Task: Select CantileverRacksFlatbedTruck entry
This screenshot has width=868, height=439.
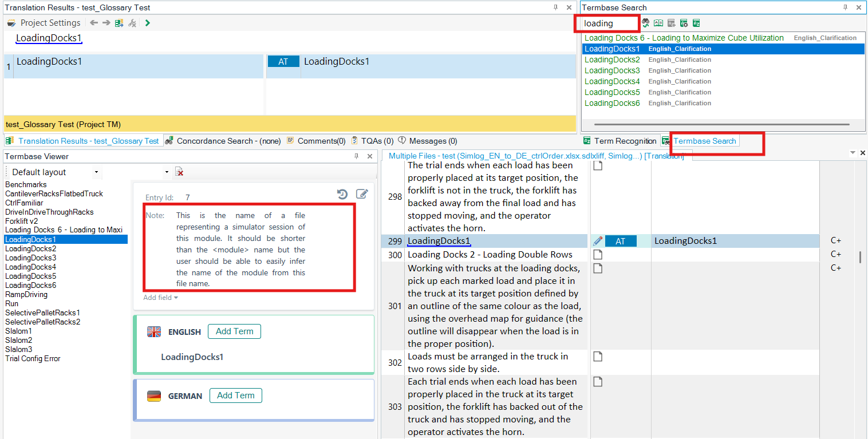Action: click(54, 194)
